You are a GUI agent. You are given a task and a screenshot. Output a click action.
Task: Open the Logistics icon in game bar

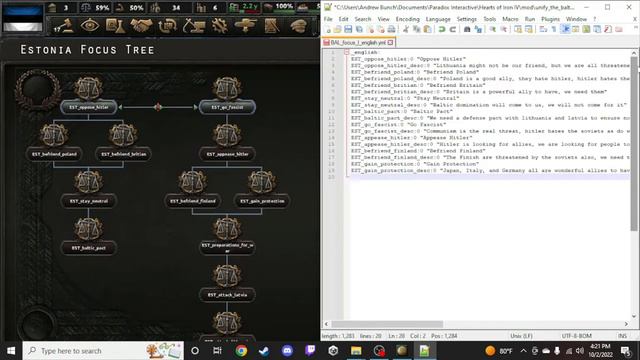pyautogui.click(x=271, y=26)
